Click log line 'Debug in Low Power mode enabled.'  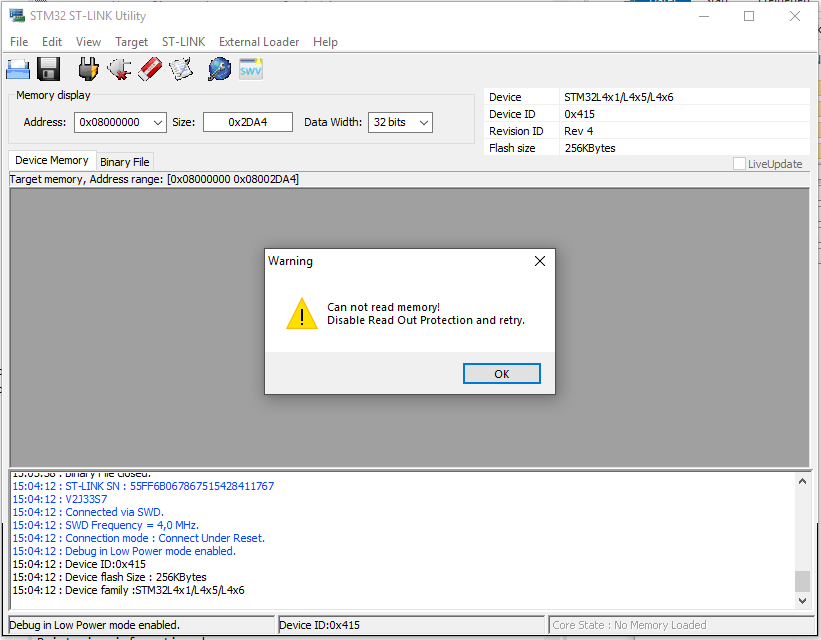point(124,551)
